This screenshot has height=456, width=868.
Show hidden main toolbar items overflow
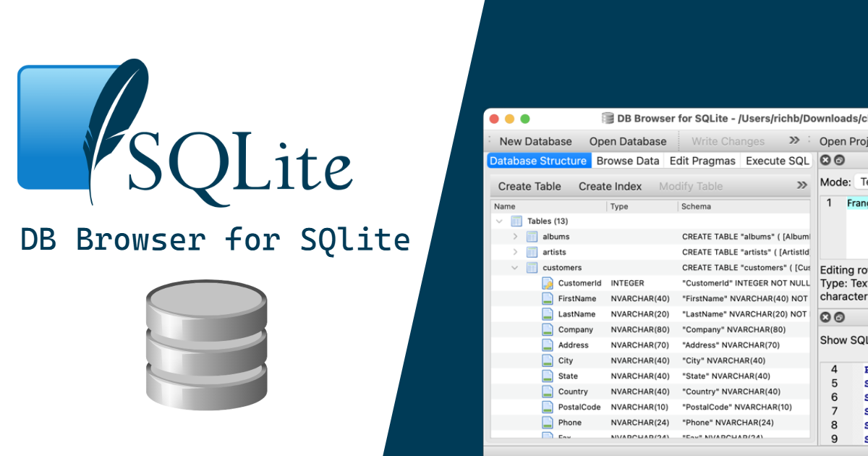794,140
